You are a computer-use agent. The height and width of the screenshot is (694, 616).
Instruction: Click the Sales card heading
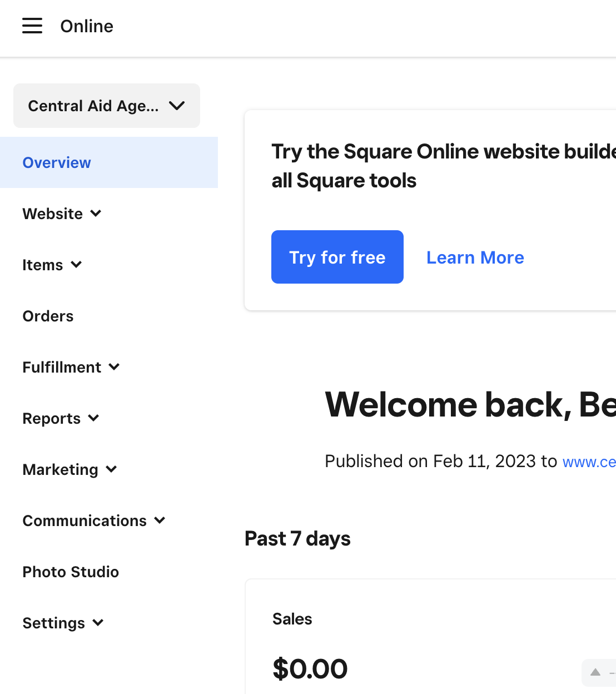(292, 619)
